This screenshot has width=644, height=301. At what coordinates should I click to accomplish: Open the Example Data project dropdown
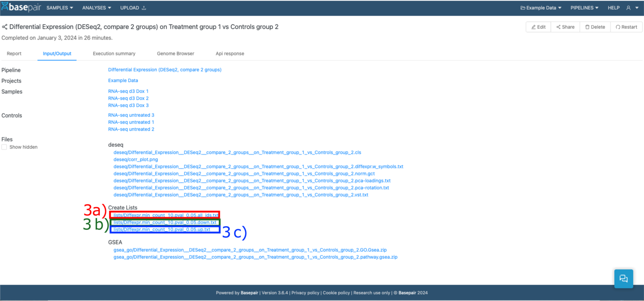tap(540, 8)
